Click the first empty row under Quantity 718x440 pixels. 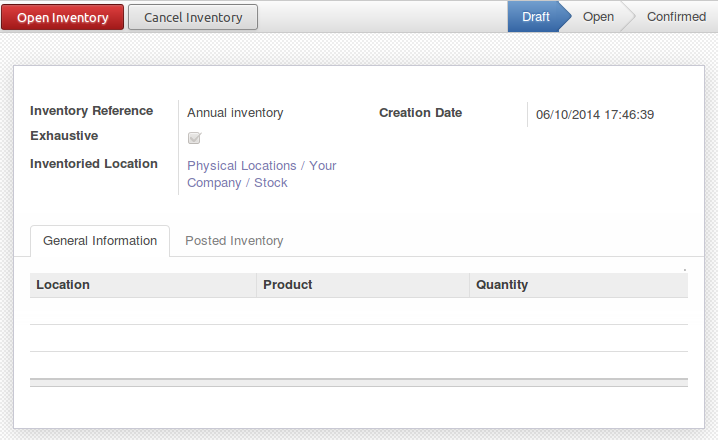[578, 311]
